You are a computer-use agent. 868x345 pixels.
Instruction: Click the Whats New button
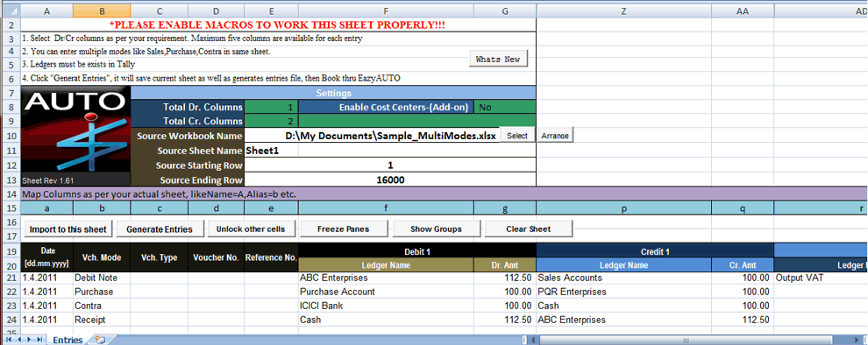click(x=498, y=60)
